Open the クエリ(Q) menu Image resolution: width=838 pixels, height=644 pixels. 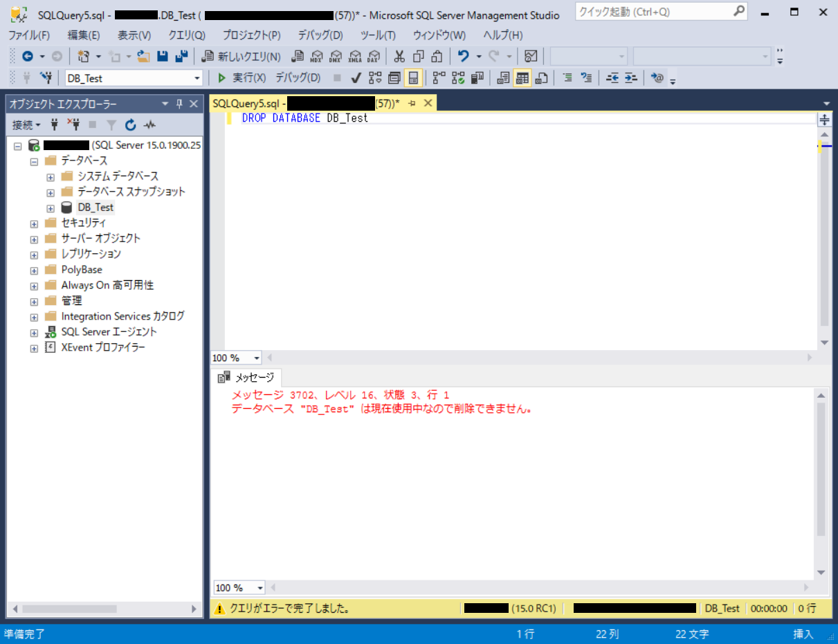(187, 35)
